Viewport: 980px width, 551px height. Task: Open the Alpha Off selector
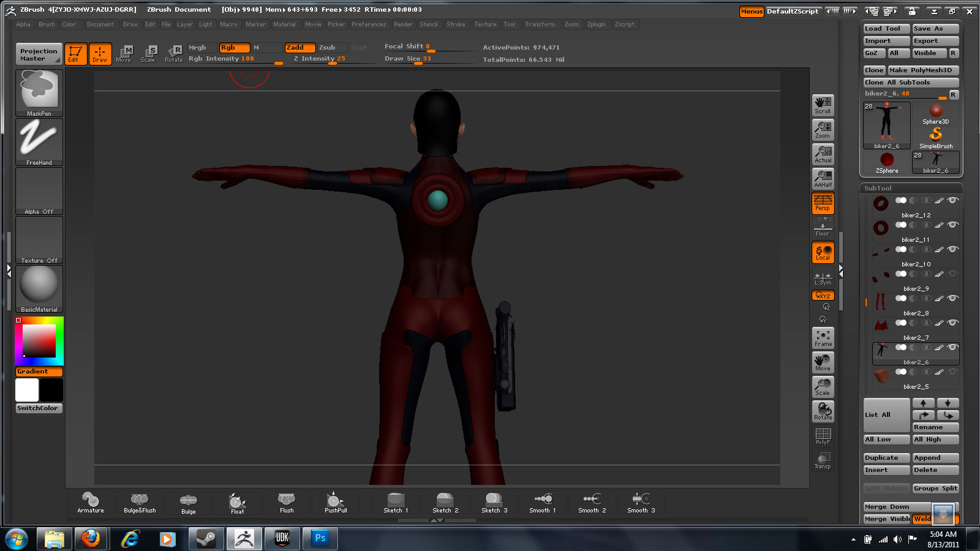39,191
